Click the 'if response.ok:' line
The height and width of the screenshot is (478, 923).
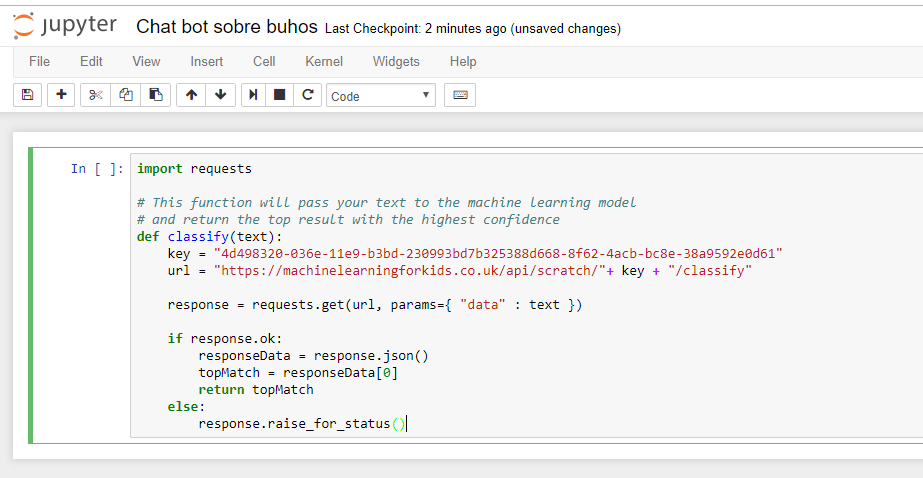[225, 339]
